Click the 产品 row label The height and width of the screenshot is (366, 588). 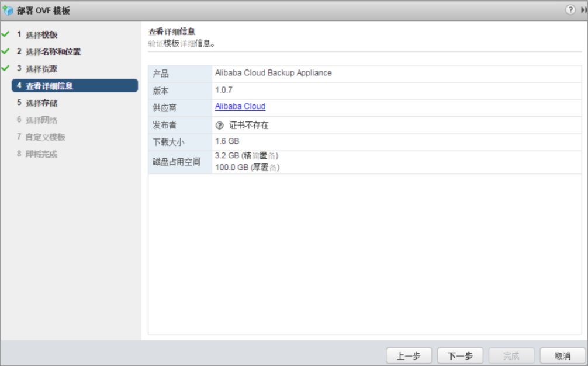click(161, 74)
